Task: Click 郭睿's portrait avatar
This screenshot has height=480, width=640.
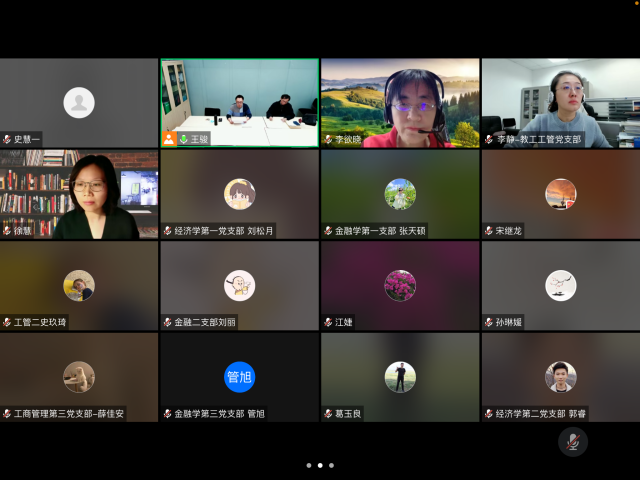Action: (x=560, y=377)
